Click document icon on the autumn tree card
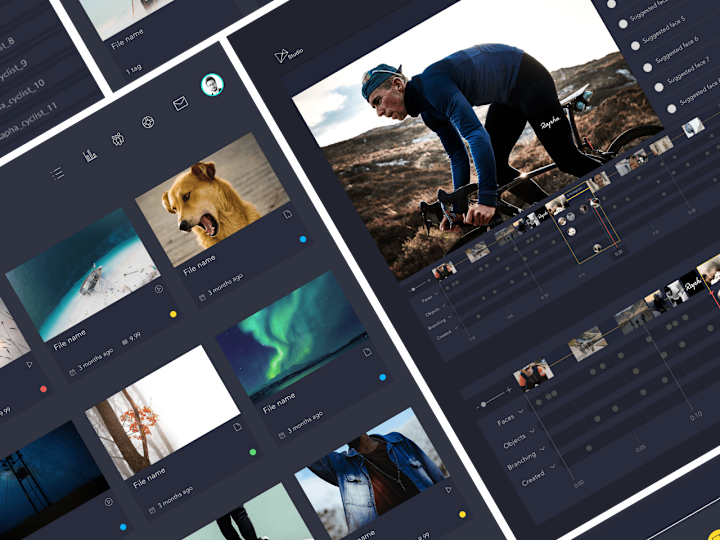720x540 pixels. click(x=237, y=427)
